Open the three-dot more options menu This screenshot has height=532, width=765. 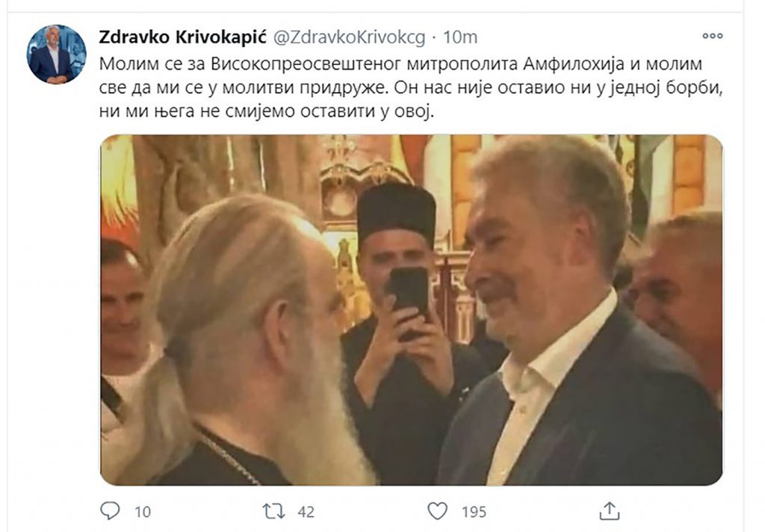click(712, 36)
